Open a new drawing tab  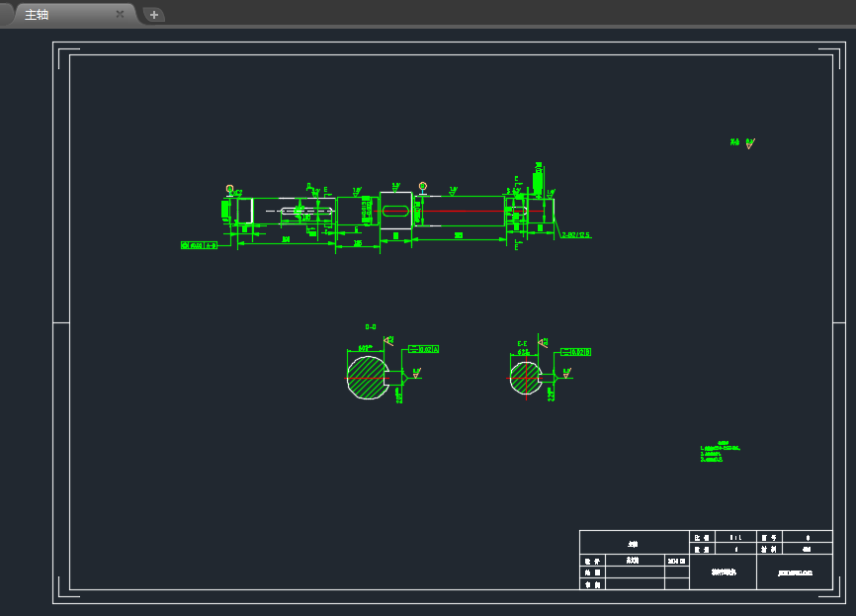pos(154,15)
